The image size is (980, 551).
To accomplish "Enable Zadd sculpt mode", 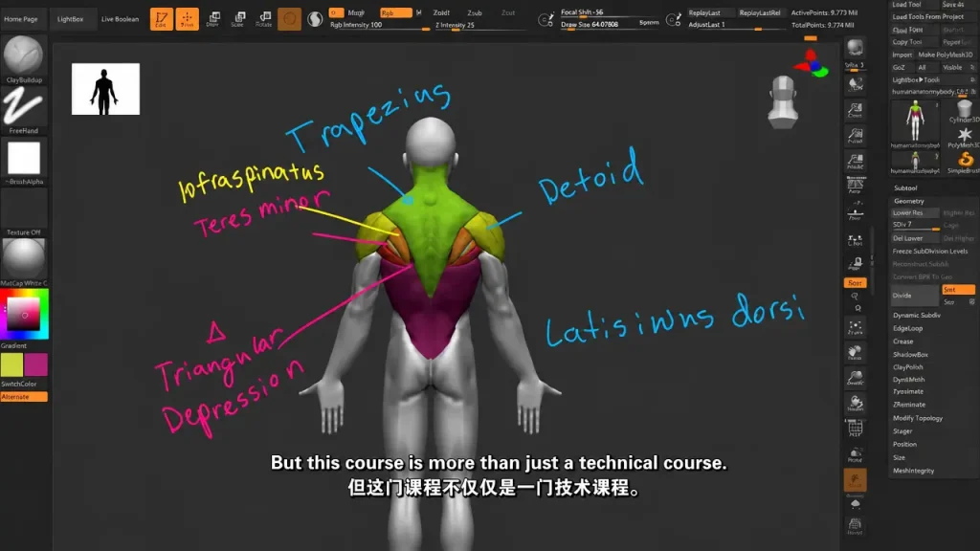I will coord(442,12).
